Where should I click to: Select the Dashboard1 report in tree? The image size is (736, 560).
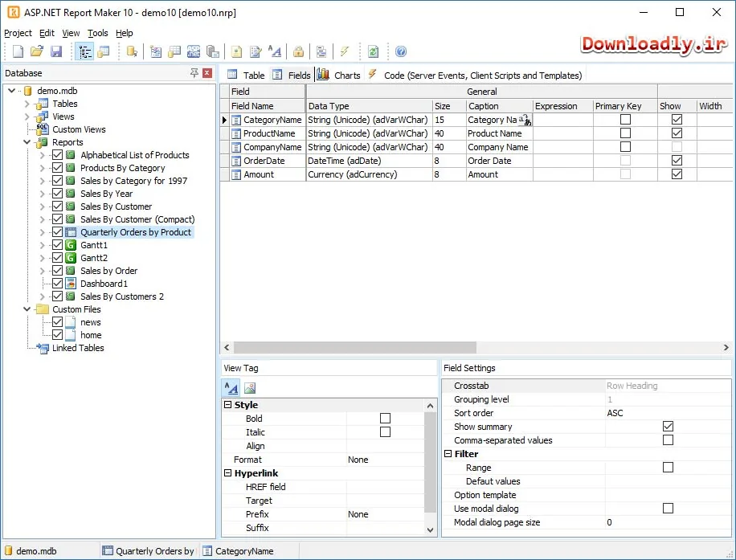point(104,284)
